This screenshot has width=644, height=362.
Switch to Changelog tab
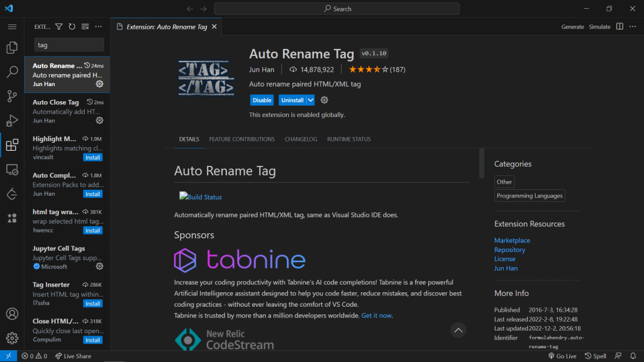pos(301,139)
